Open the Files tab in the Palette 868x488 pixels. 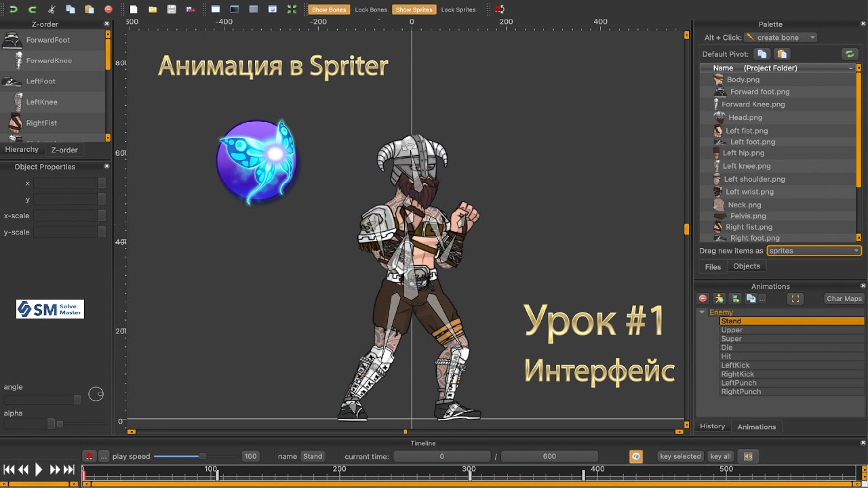[713, 267]
